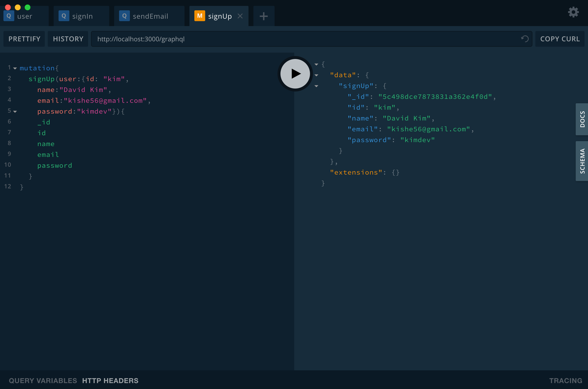Click the PRETTIFY button
Viewport: 588px width, 389px height.
[x=24, y=39]
